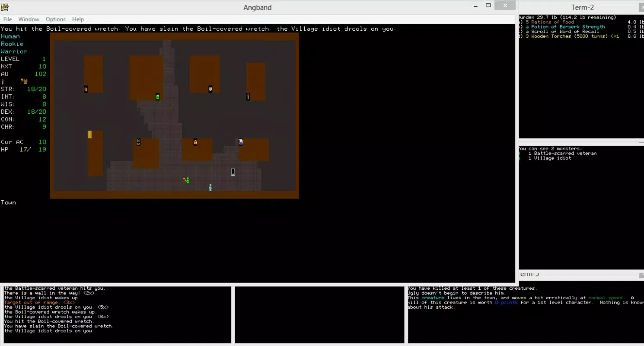Click 'the Boil-covered wretch wakes up.' log line
Screen dimensions: 644x346
(x=50, y=312)
